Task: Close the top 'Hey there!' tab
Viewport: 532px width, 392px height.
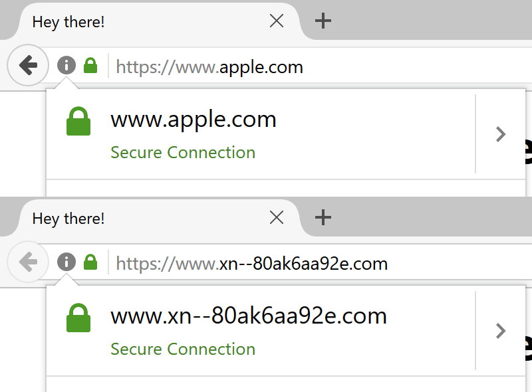Action: [276, 21]
